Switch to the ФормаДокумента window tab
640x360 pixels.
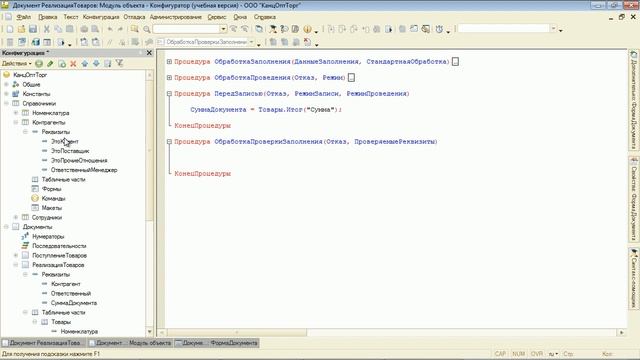tap(217, 343)
